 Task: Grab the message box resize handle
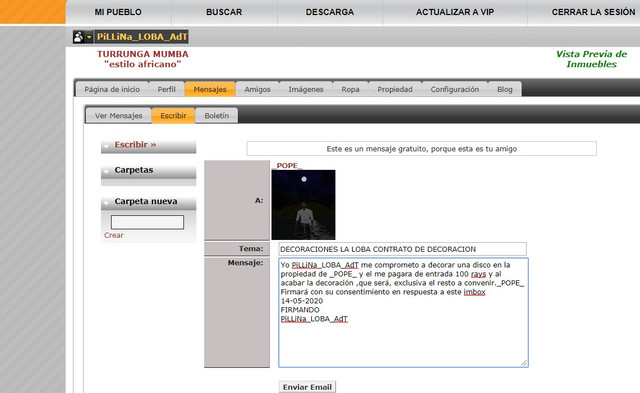pos(524,363)
